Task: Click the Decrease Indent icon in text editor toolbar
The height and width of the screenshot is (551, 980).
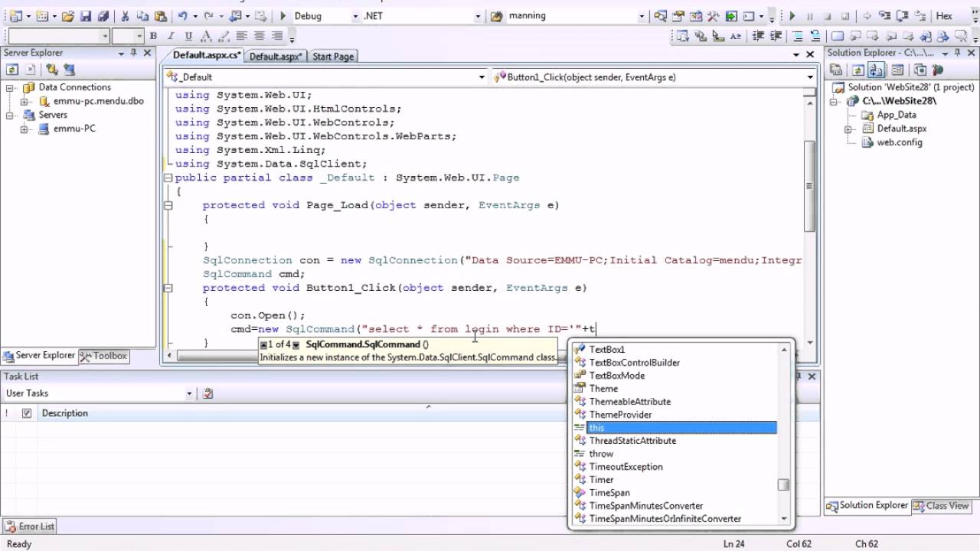Action: tap(758, 36)
